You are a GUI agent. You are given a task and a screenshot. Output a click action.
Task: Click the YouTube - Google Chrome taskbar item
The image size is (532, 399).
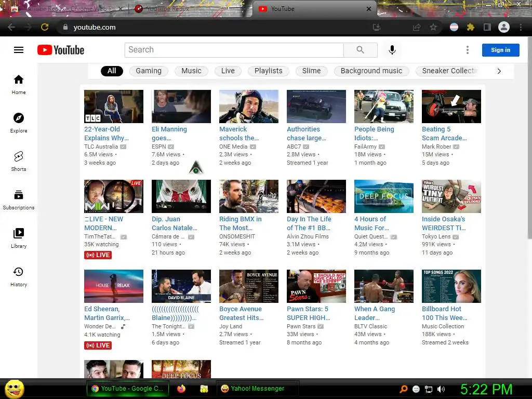coord(129,389)
